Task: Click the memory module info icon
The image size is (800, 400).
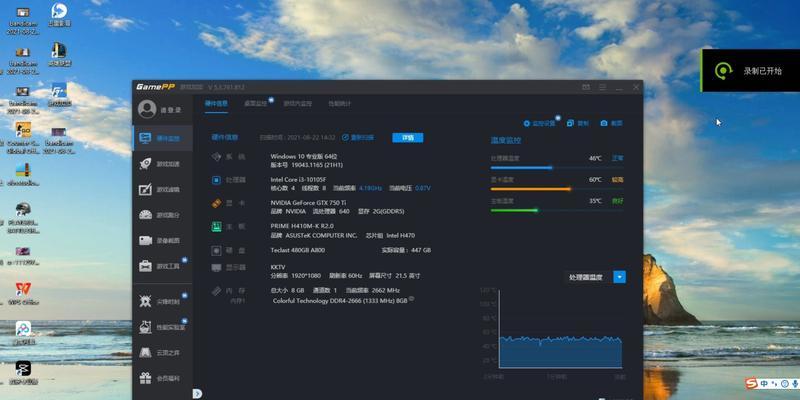Action: click(x=411, y=299)
